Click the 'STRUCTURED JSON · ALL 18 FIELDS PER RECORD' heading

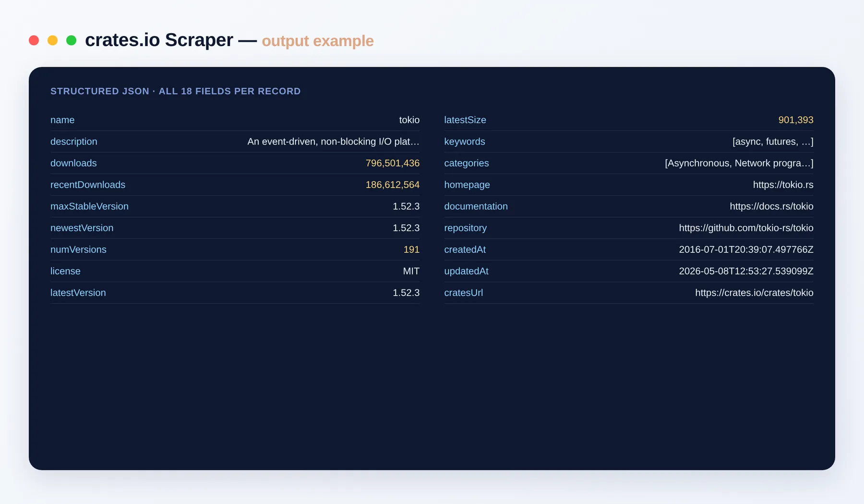pyautogui.click(x=176, y=91)
